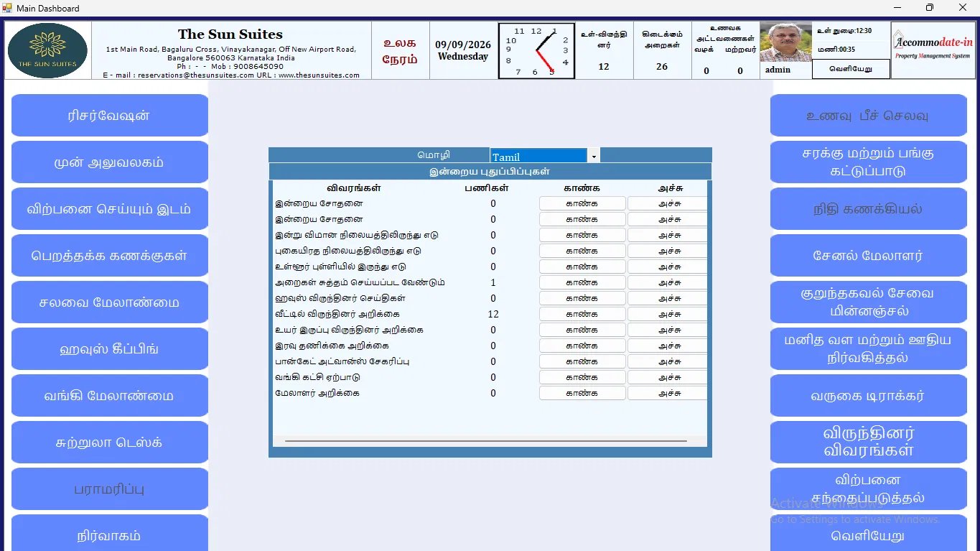Open பராமரிப்பு module
Image resolution: width=980 pixels, height=551 pixels.
pyautogui.click(x=110, y=489)
